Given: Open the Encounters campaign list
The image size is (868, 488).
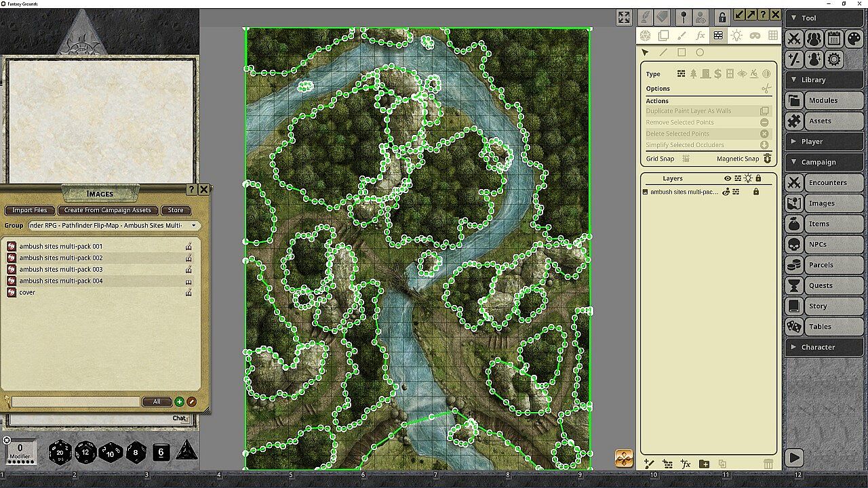Looking at the screenshot, I should click(827, 182).
